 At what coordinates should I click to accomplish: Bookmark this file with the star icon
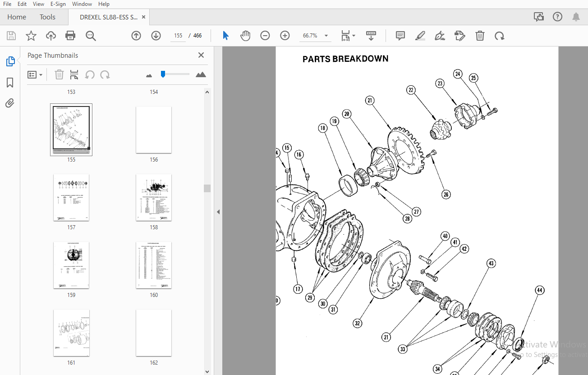click(31, 36)
